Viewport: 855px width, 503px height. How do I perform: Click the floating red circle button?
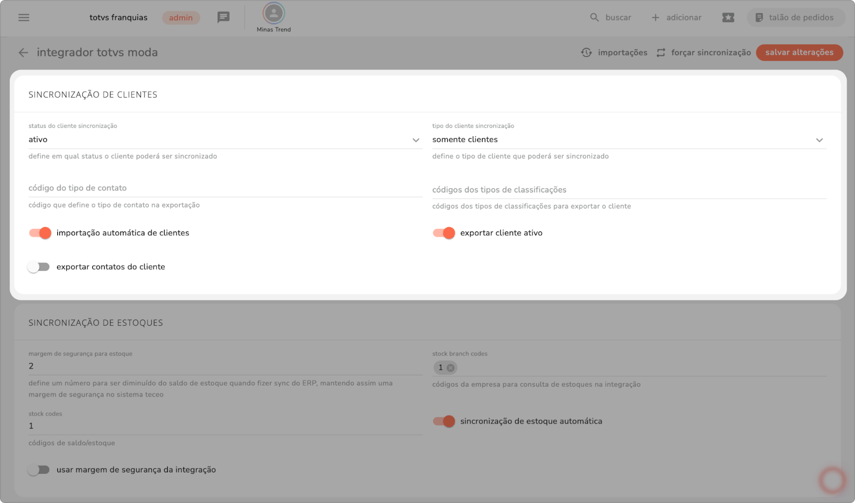831,480
